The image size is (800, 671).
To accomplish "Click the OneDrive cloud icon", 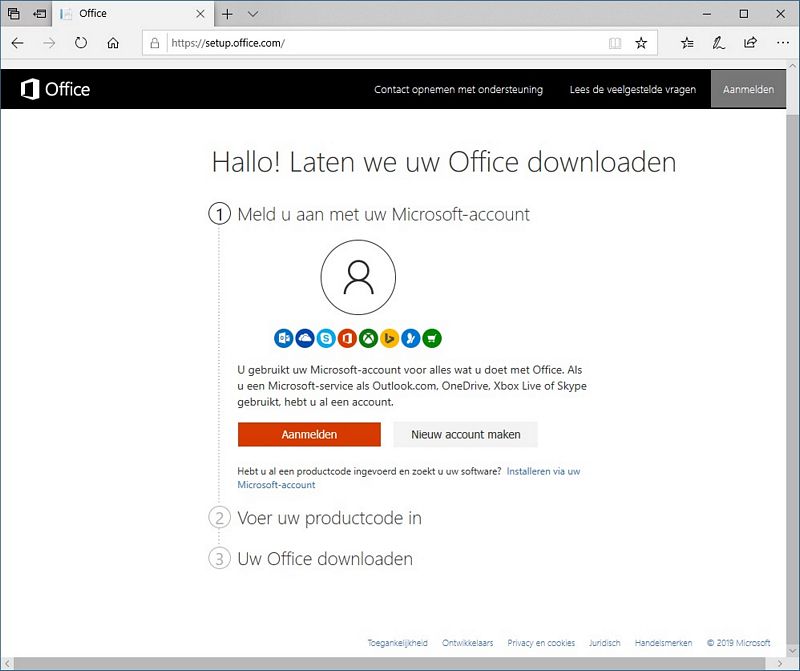I will pyautogui.click(x=305, y=338).
